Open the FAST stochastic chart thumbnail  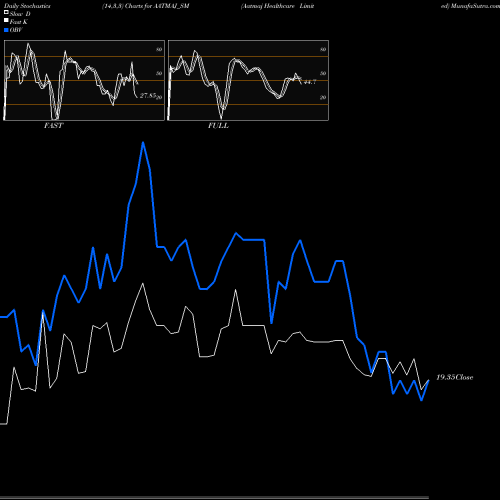click(x=84, y=80)
